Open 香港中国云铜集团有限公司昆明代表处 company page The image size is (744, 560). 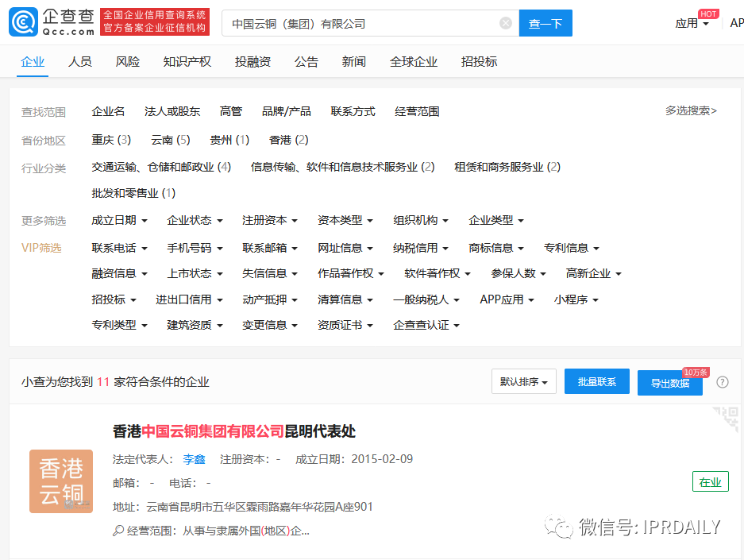(x=234, y=431)
